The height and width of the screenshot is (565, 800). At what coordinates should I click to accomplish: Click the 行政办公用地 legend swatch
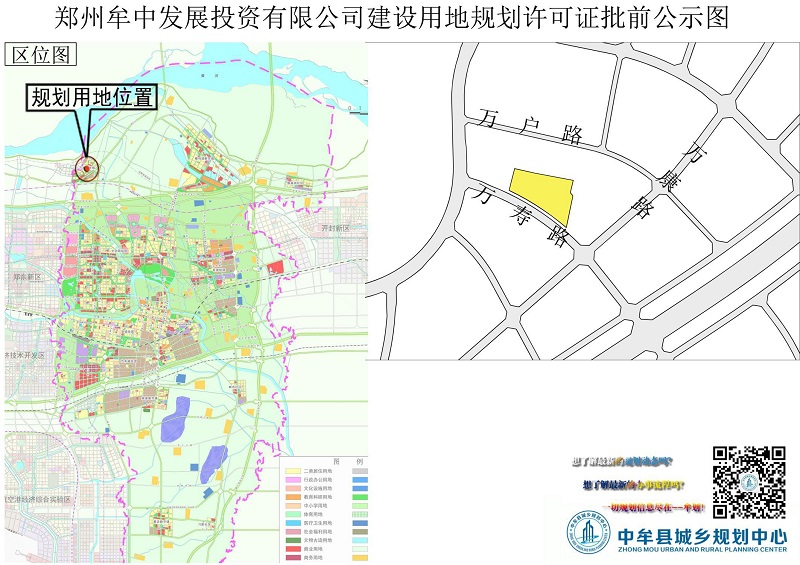pyautogui.click(x=294, y=480)
